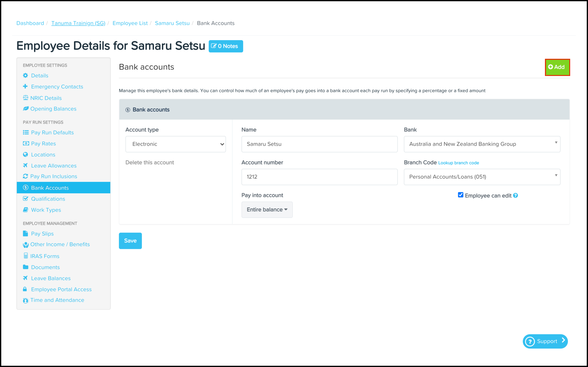Open the Account type Electronic dropdown
The image size is (588, 367).
(175, 144)
